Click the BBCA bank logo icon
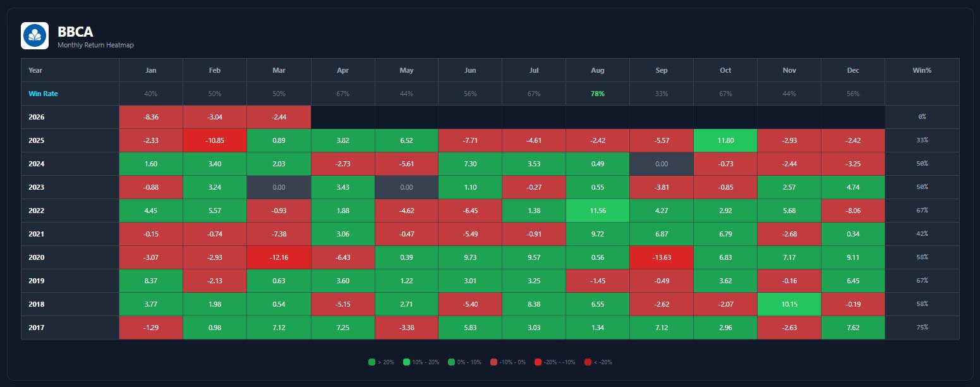This screenshot has height=387, width=980. pos(35,36)
